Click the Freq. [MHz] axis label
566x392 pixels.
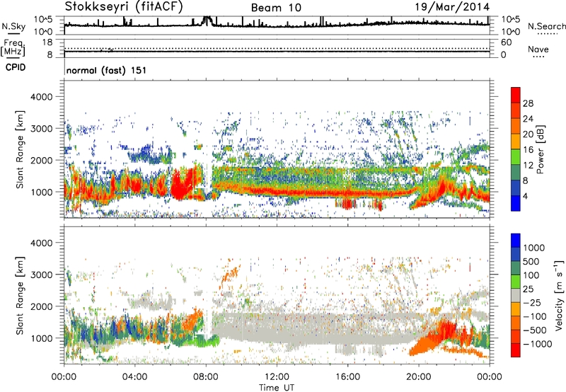tap(13, 47)
